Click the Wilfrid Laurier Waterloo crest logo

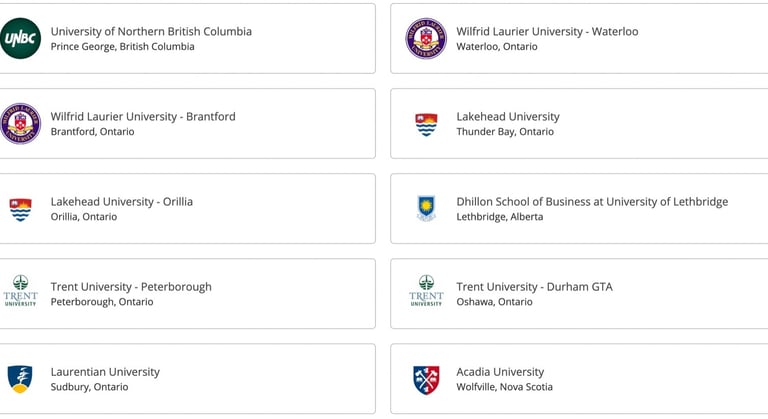(426, 38)
